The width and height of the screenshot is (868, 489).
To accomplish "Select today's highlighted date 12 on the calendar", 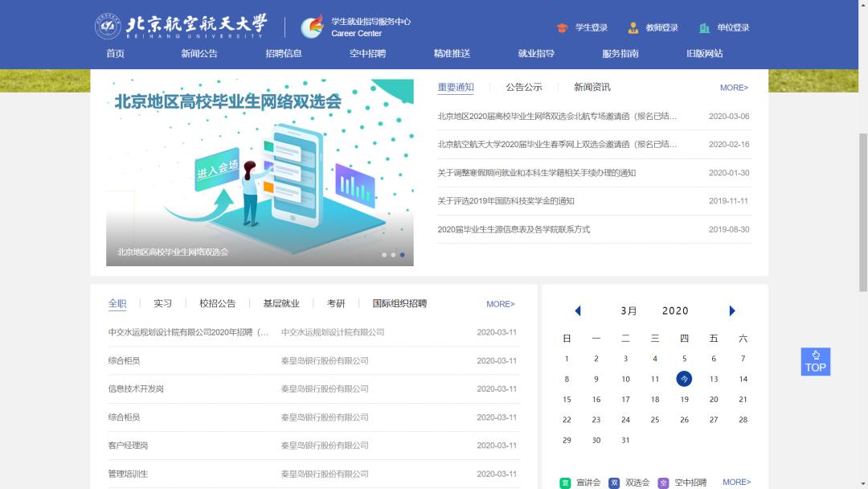I will (684, 379).
